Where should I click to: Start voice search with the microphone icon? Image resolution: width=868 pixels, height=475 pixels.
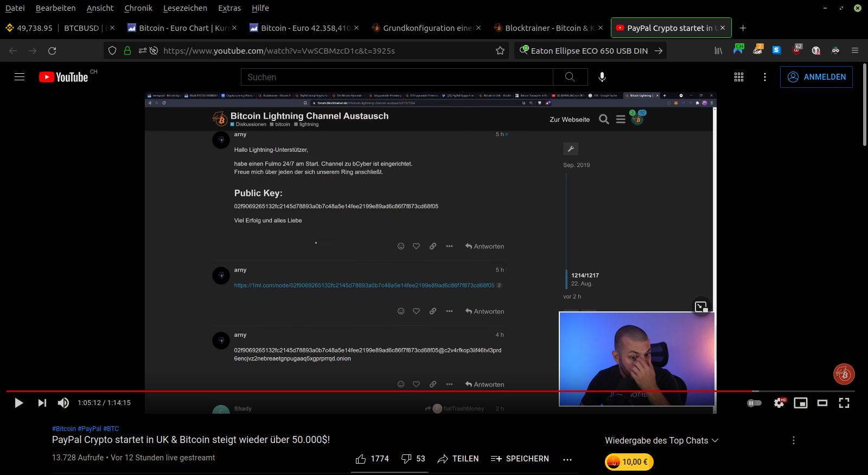click(602, 77)
